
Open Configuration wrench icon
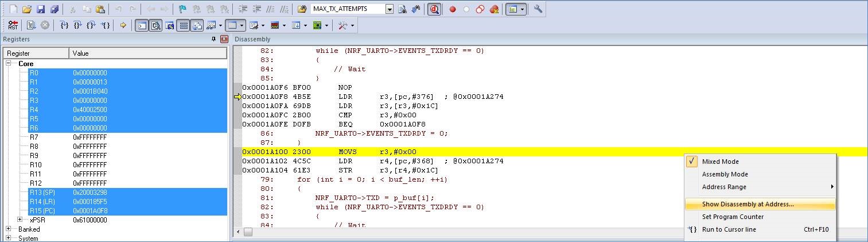tap(538, 9)
